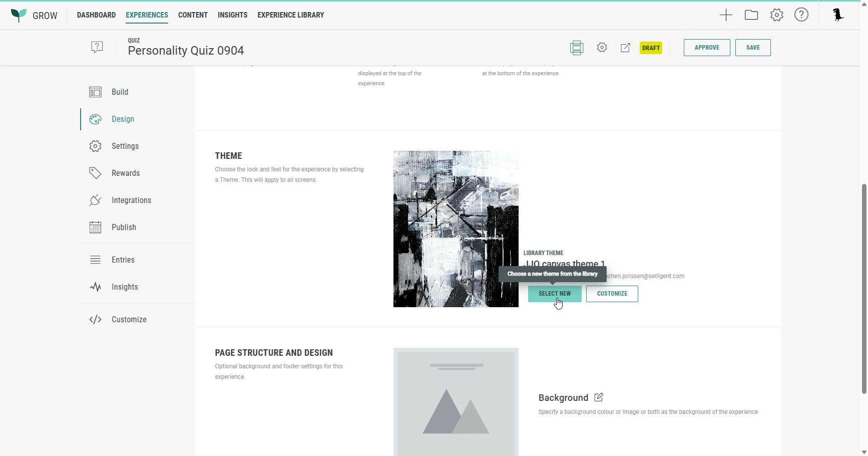Click the page vertical scrollbar thumb
This screenshot has height=456, width=868.
pos(864,289)
